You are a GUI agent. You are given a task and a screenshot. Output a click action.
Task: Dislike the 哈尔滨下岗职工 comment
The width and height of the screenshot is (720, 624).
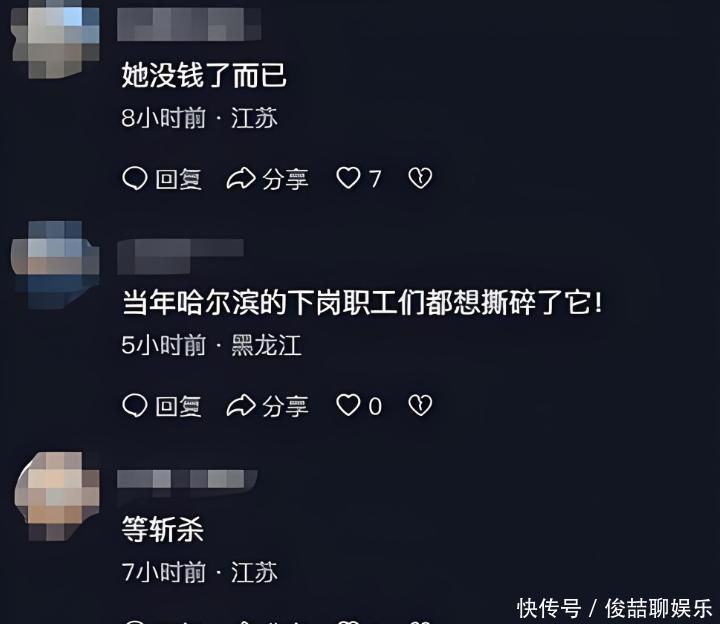(420, 405)
